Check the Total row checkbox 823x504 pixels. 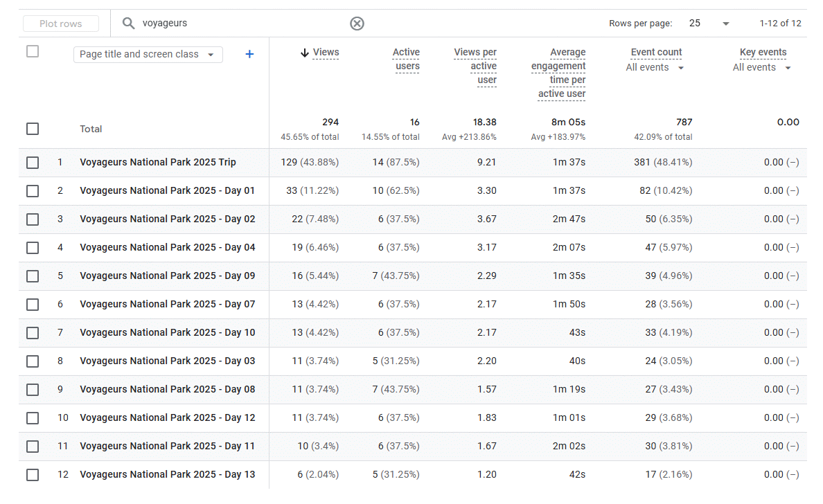click(x=33, y=129)
